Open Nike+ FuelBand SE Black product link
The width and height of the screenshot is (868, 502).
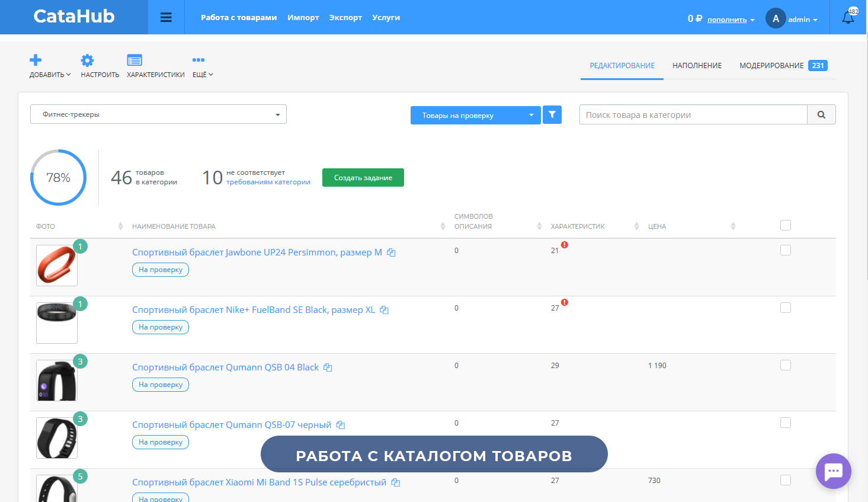pos(254,310)
